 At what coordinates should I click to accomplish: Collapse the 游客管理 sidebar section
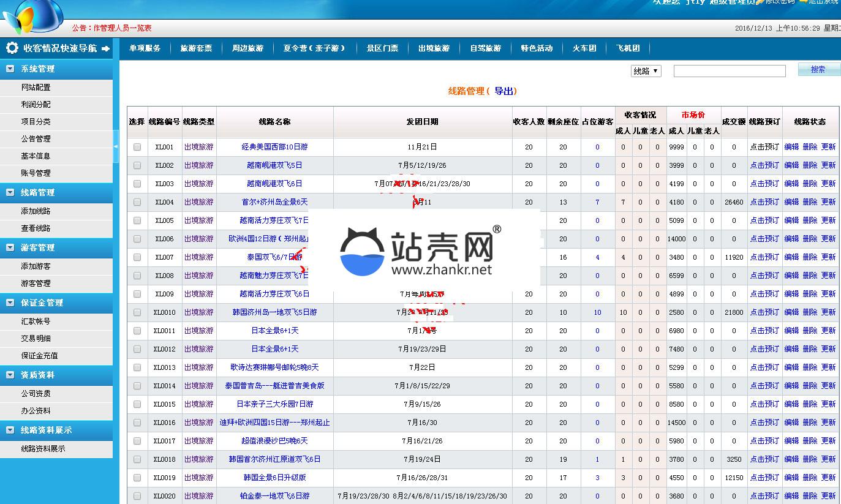[x=10, y=247]
